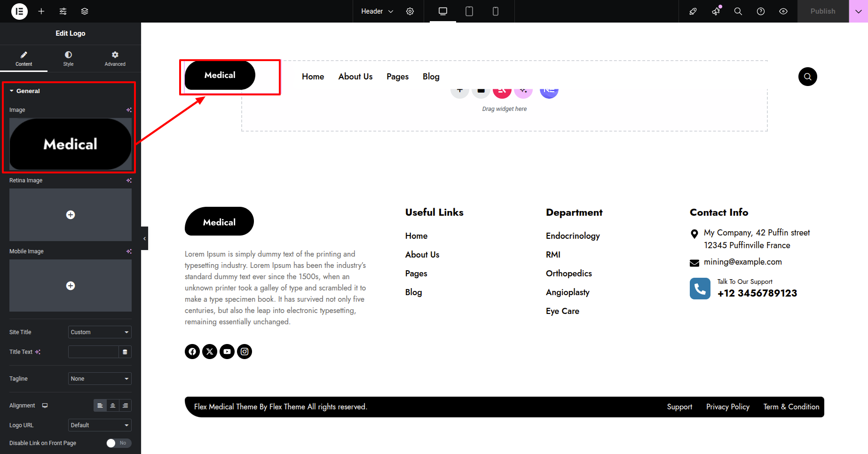
Task: Open the Instagram social icon in footer
Action: (x=245, y=352)
